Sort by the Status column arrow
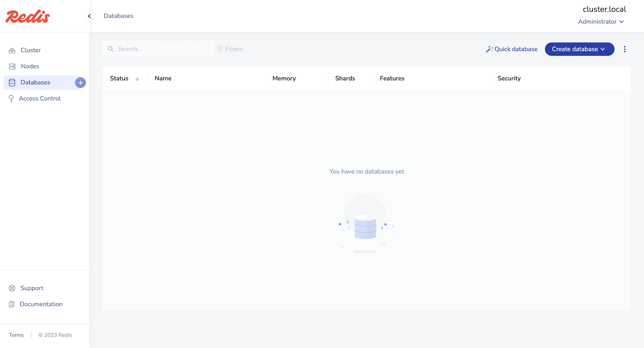Image resolution: width=644 pixels, height=348 pixels. click(x=137, y=79)
